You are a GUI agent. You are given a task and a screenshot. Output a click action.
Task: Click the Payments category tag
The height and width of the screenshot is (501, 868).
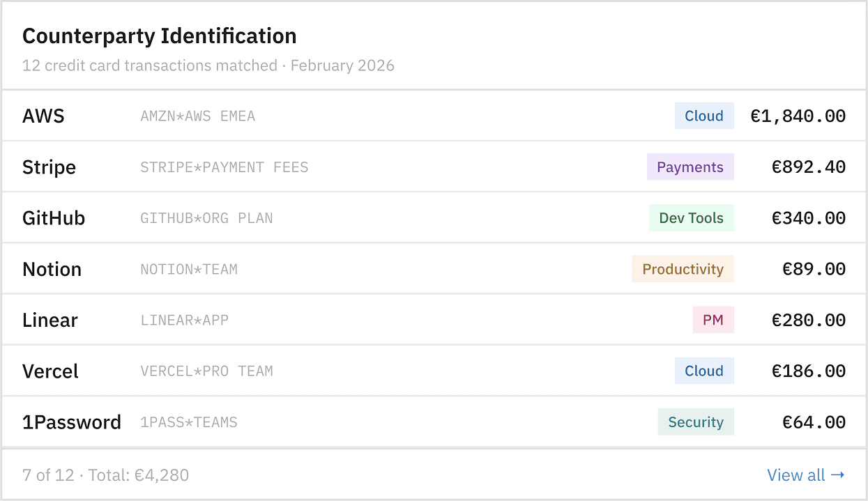(690, 167)
